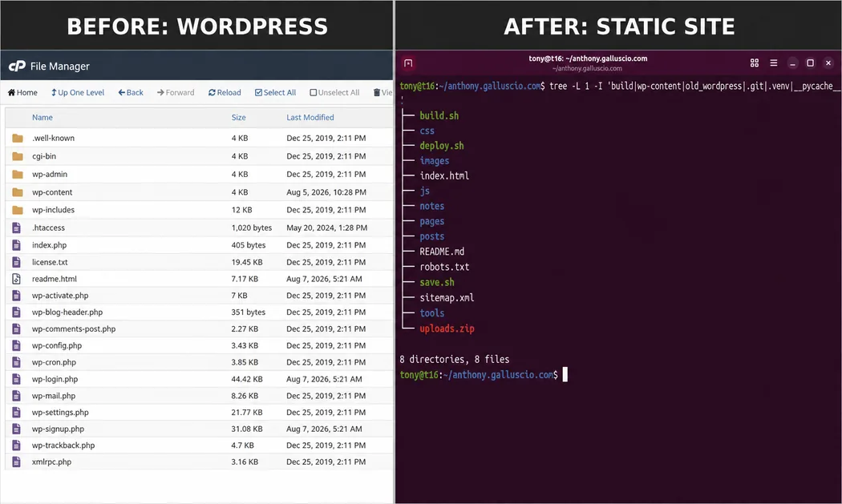Select the wp-admin folder icon
The height and width of the screenshot is (504, 842).
(18, 174)
